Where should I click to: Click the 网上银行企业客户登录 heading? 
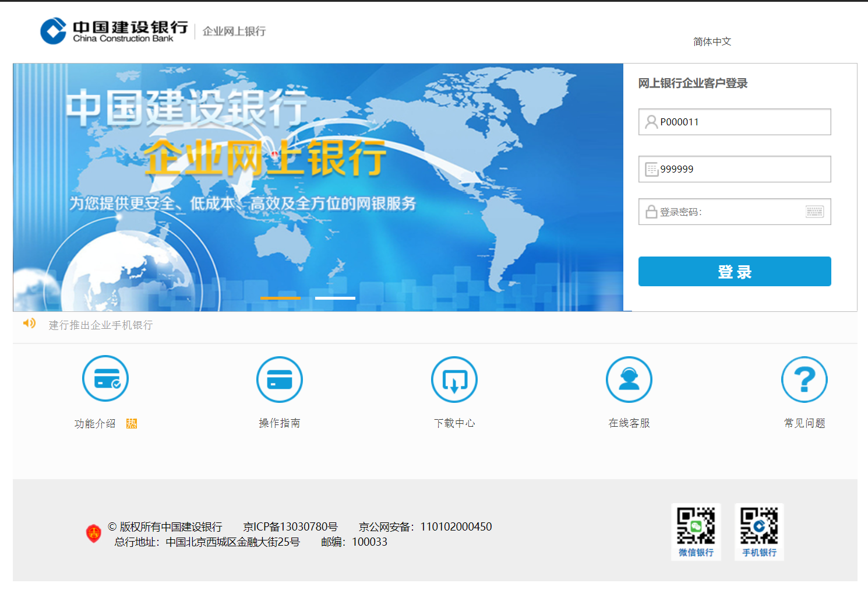(x=693, y=83)
